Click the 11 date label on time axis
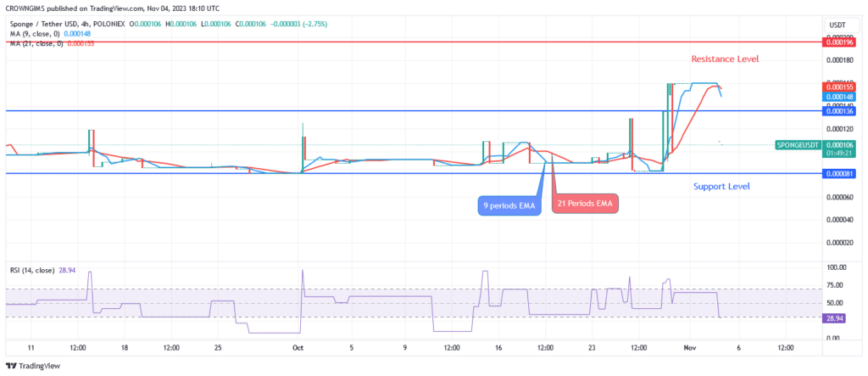868x376 pixels. 31,348
